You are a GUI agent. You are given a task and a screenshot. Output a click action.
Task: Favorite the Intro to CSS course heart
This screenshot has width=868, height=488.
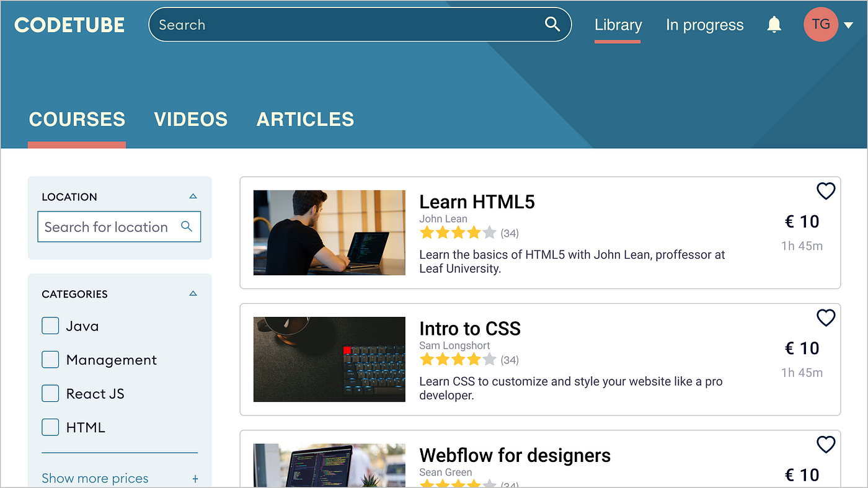[x=825, y=317]
